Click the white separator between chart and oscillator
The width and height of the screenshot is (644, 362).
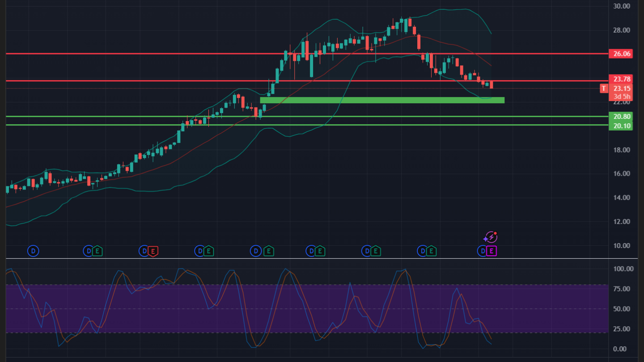(313, 259)
